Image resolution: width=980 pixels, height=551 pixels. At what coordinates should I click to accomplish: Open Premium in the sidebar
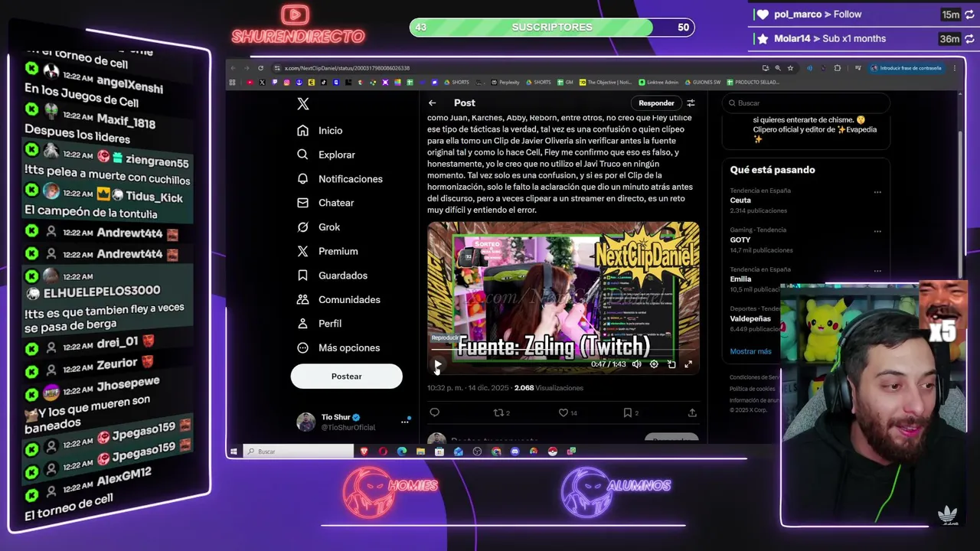[328, 251]
